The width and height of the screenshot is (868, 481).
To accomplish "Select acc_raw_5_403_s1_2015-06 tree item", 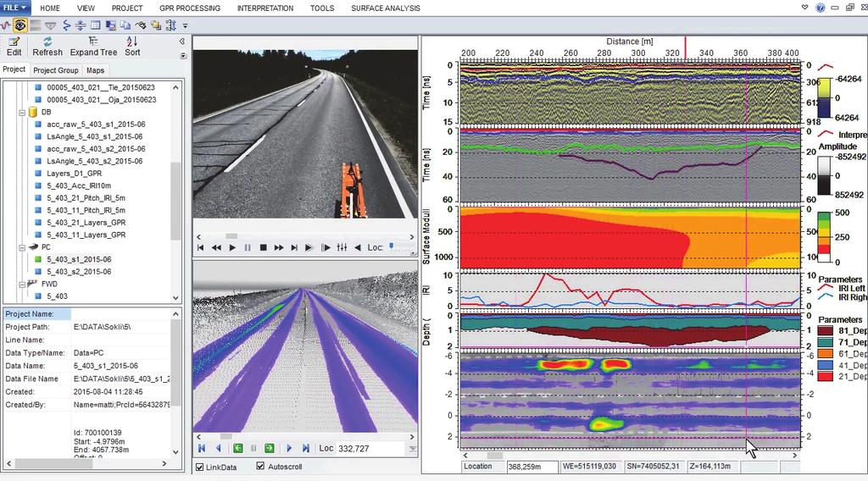I will tap(96, 124).
